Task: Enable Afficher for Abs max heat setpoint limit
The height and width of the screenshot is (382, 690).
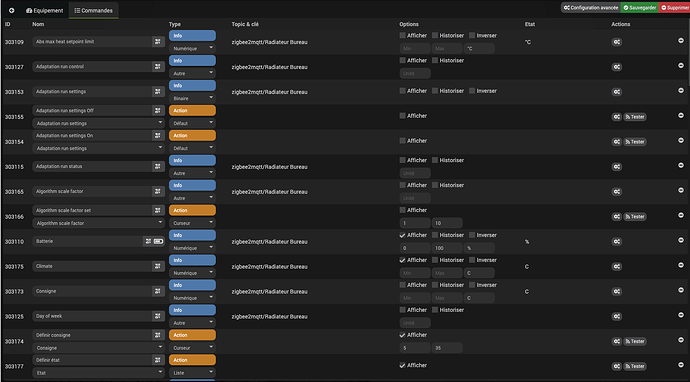Action: (x=402, y=35)
